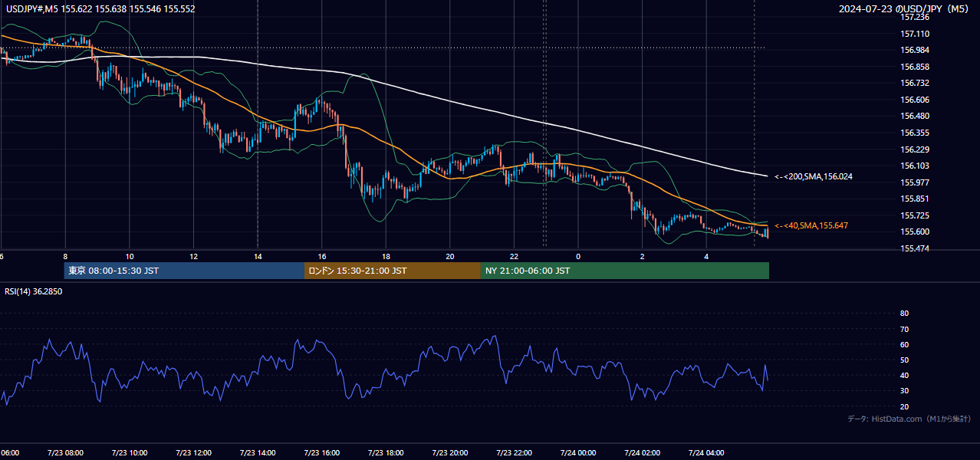Click hour label 14 under the price chart

coord(258,256)
